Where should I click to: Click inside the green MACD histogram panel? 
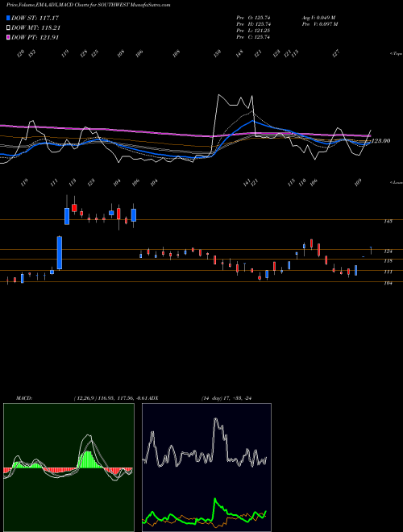[69, 468]
